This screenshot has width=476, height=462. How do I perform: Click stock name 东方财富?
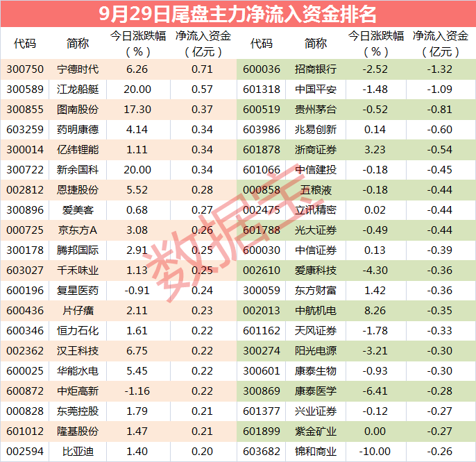click(316, 291)
